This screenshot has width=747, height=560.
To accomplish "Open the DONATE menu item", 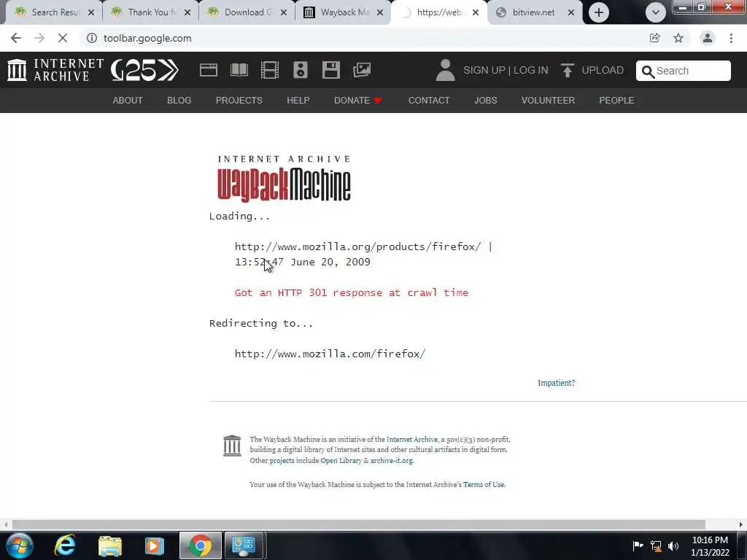I will (357, 101).
